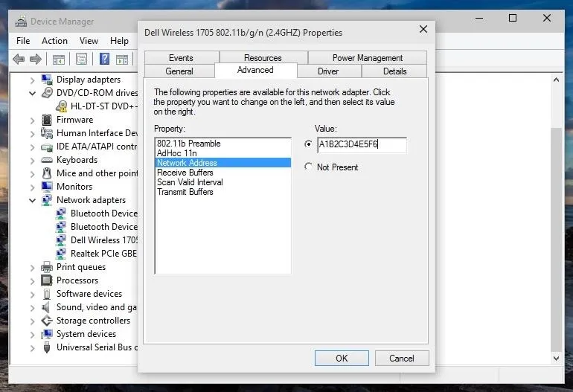The width and height of the screenshot is (573, 392).
Task: Click the Back arrow toolbar icon
Action: [x=19, y=59]
